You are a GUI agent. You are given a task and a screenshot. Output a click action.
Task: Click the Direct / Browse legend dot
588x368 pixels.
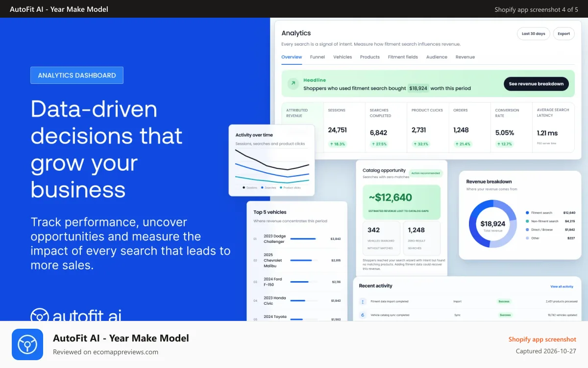pyautogui.click(x=527, y=230)
